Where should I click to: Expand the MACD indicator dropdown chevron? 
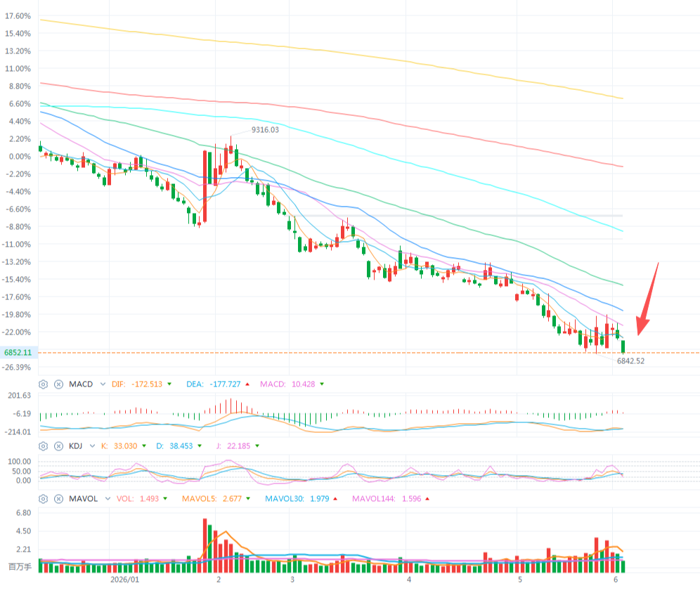103,384
